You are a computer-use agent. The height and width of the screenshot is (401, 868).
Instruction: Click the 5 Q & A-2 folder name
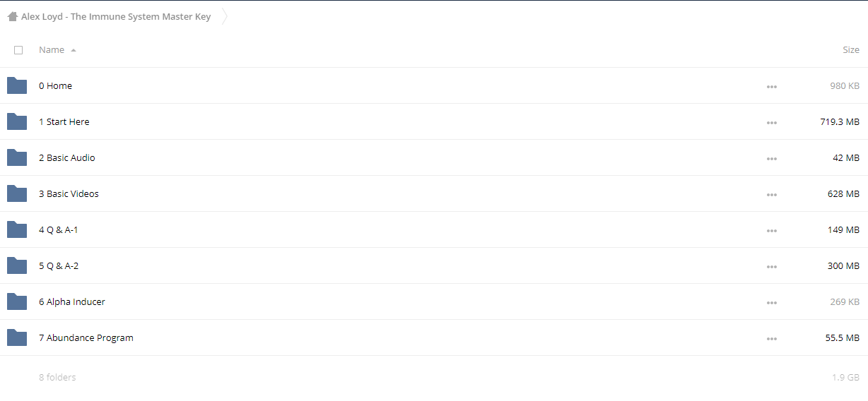59,265
